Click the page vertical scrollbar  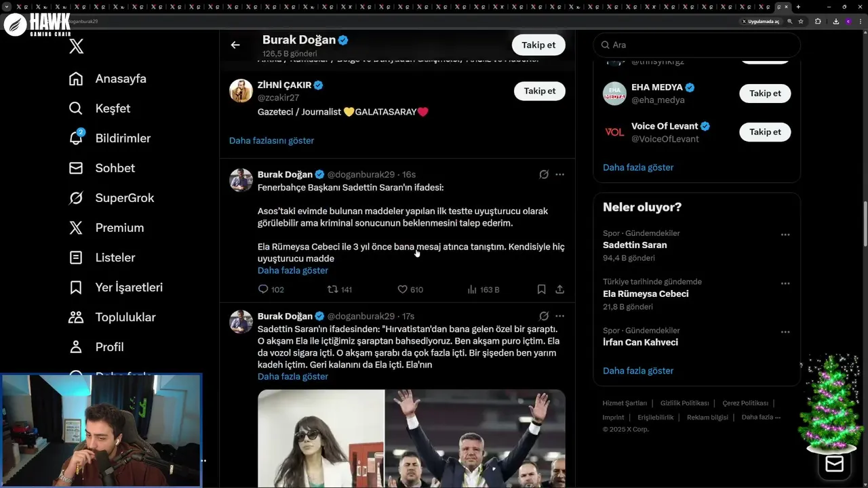coord(865,224)
